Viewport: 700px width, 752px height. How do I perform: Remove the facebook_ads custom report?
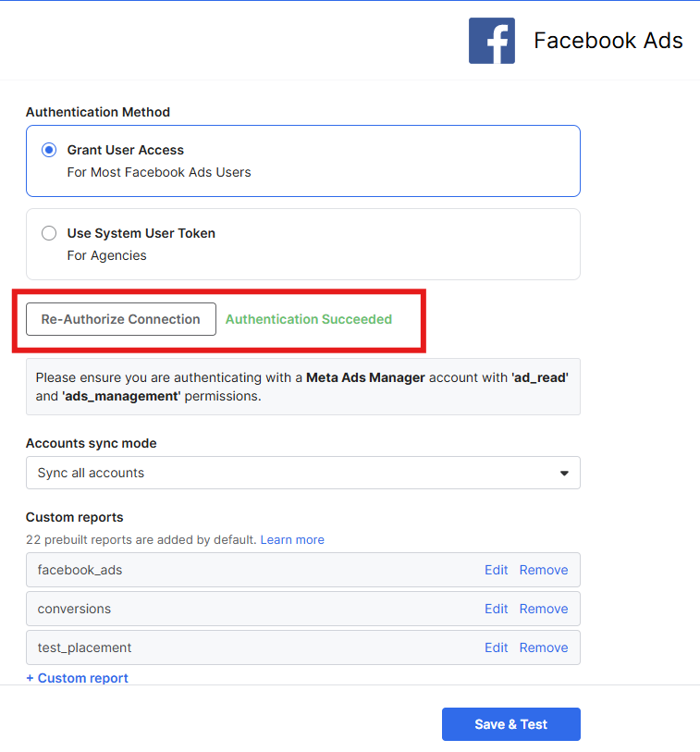click(x=544, y=570)
